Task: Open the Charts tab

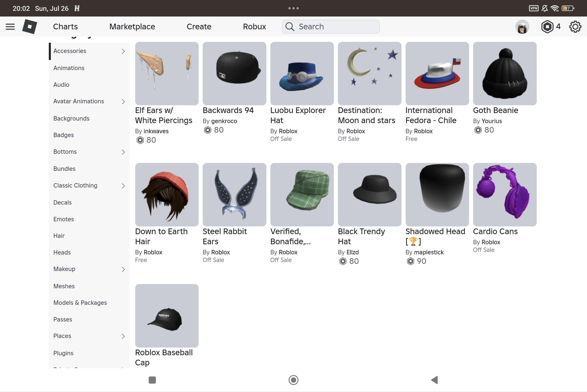Action: click(65, 27)
